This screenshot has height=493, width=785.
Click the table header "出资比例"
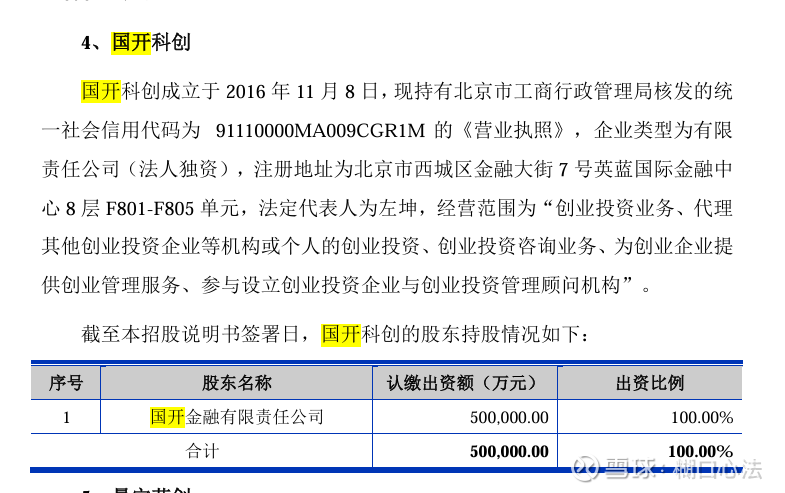[x=650, y=383]
